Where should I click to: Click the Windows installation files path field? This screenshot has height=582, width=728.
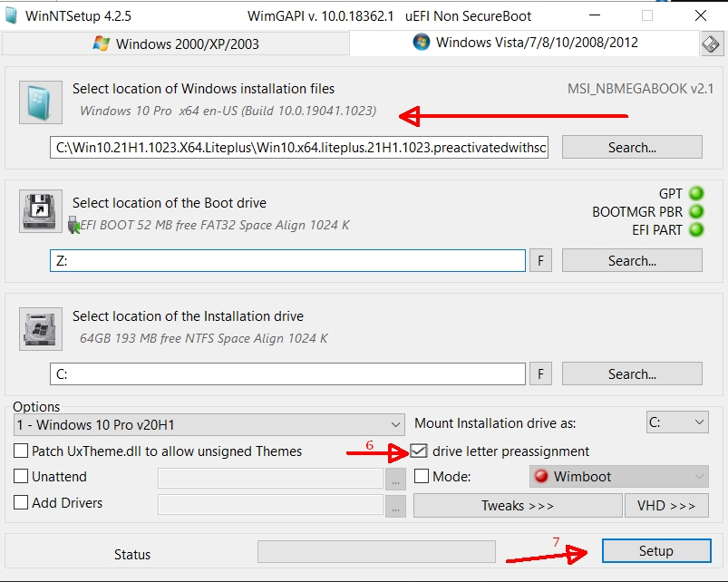point(299,147)
